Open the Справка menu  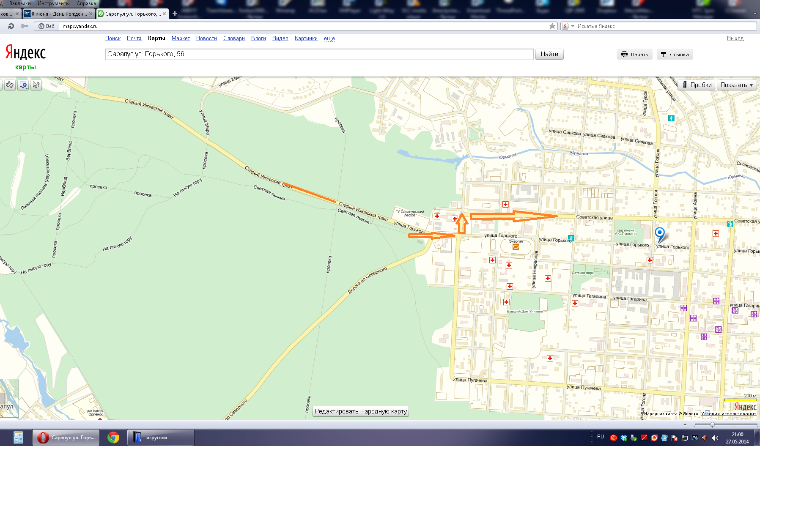click(x=86, y=3)
